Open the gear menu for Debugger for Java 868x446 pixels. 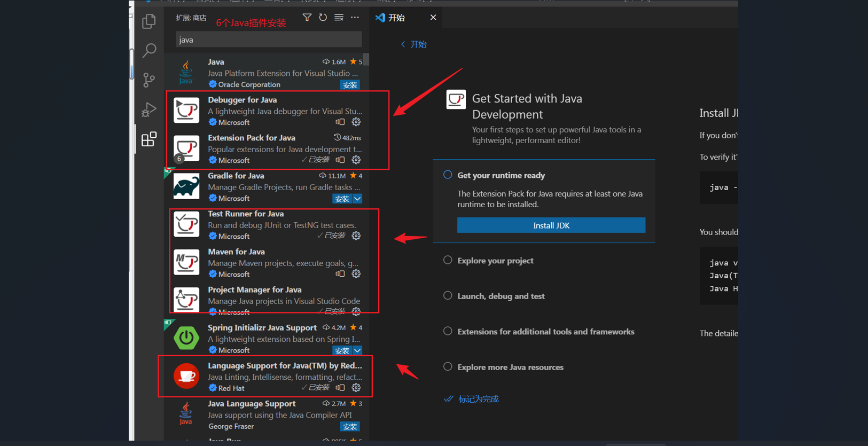356,122
